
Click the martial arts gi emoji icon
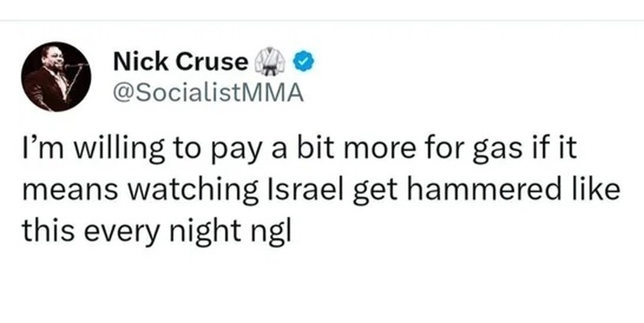tap(269, 62)
